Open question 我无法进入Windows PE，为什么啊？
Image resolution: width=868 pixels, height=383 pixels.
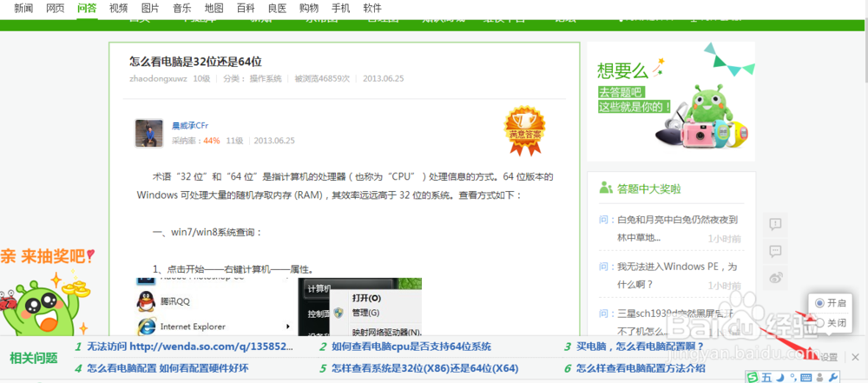click(x=678, y=275)
